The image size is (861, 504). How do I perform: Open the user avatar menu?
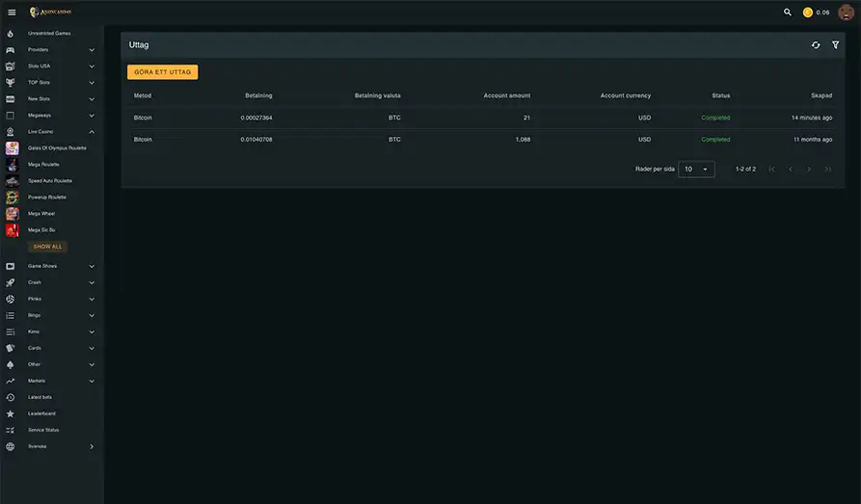847,13
